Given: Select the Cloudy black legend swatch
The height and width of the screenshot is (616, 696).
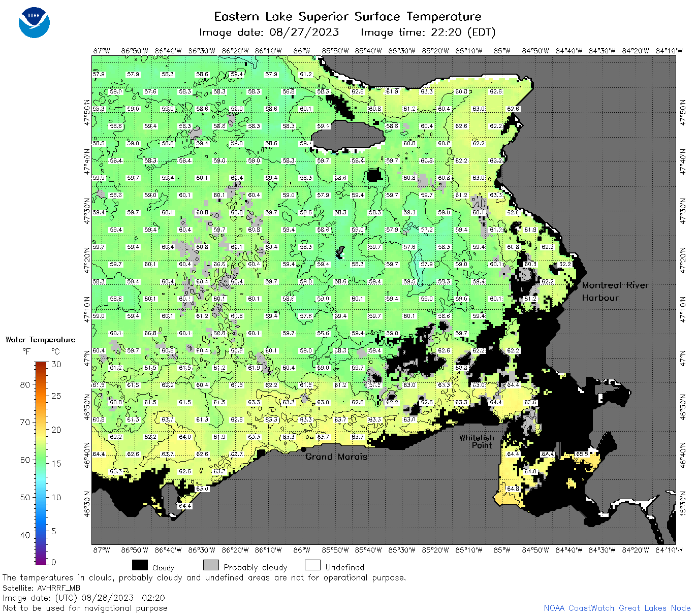Looking at the screenshot, I should [x=140, y=565].
